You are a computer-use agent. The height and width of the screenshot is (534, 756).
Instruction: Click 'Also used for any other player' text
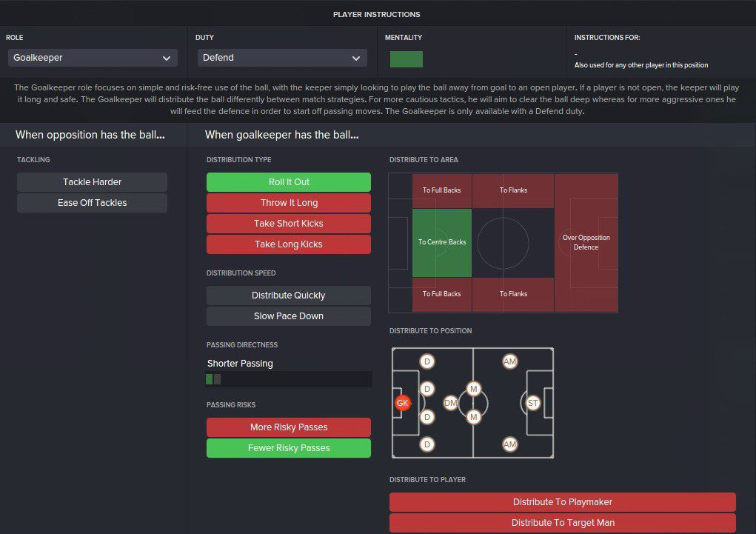[x=640, y=65]
